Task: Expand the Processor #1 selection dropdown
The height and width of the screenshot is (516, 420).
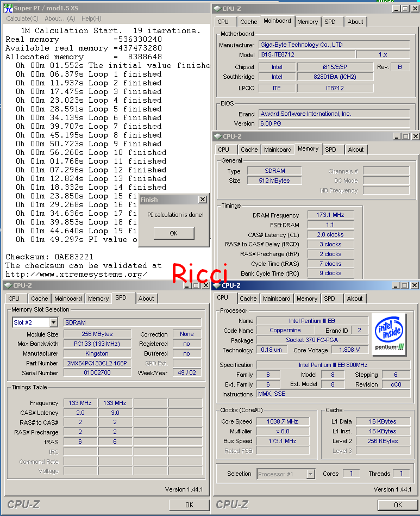Action: (310, 474)
